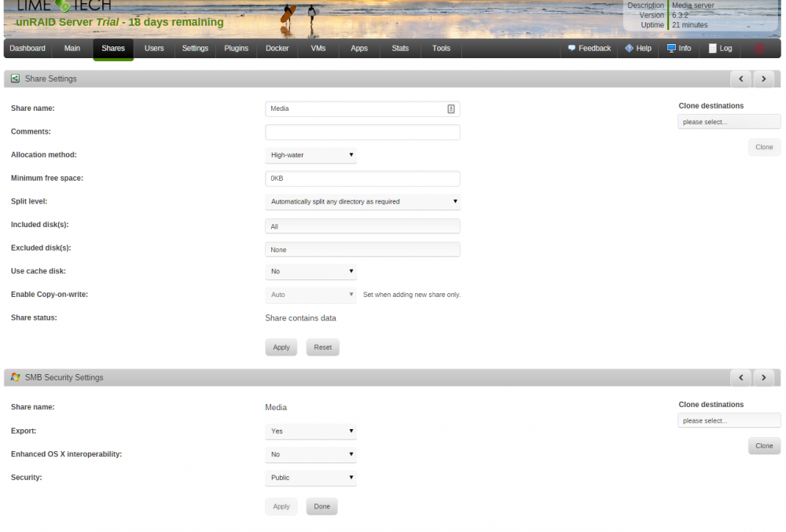Open Included disk(s) selector
Image resolution: width=786 pixels, height=532 pixels.
[x=362, y=226]
